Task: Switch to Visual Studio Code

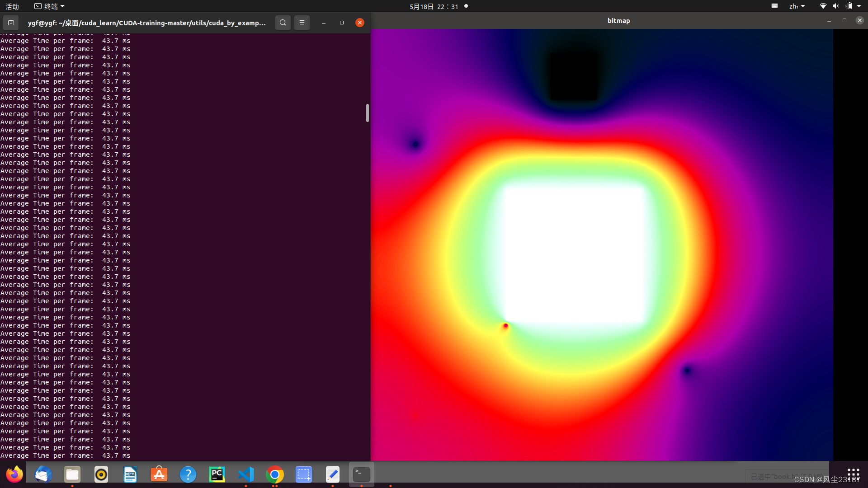Action: tap(246, 474)
